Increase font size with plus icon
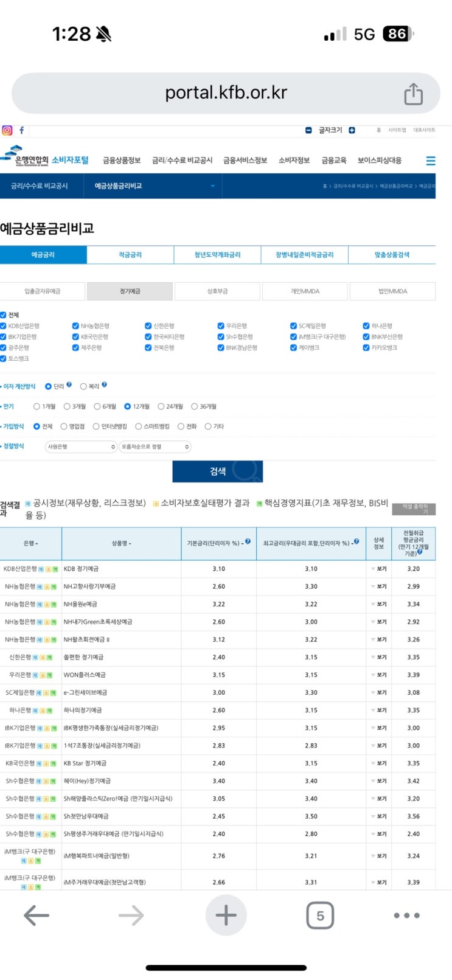The height and width of the screenshot is (980, 452). (x=352, y=130)
